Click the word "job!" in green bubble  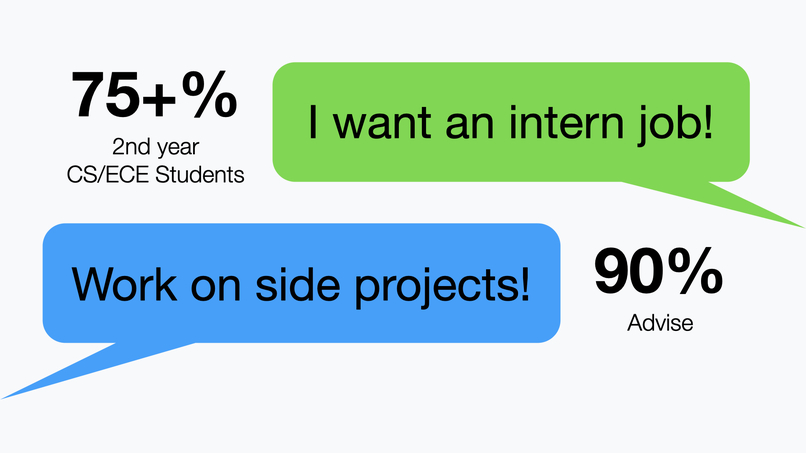[676, 125]
